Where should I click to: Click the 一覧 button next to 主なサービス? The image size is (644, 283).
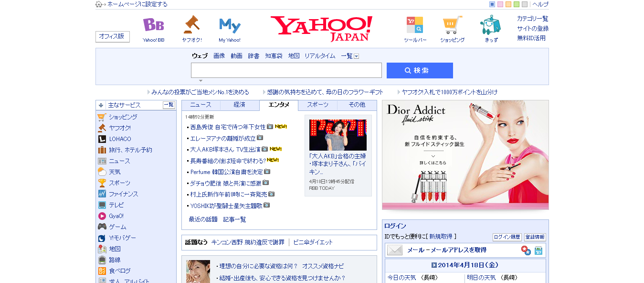(x=169, y=105)
